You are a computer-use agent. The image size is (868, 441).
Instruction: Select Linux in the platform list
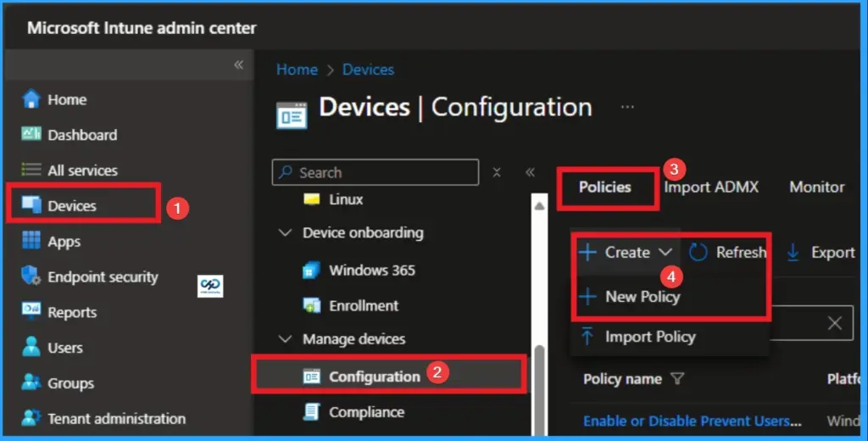pyautogui.click(x=346, y=199)
